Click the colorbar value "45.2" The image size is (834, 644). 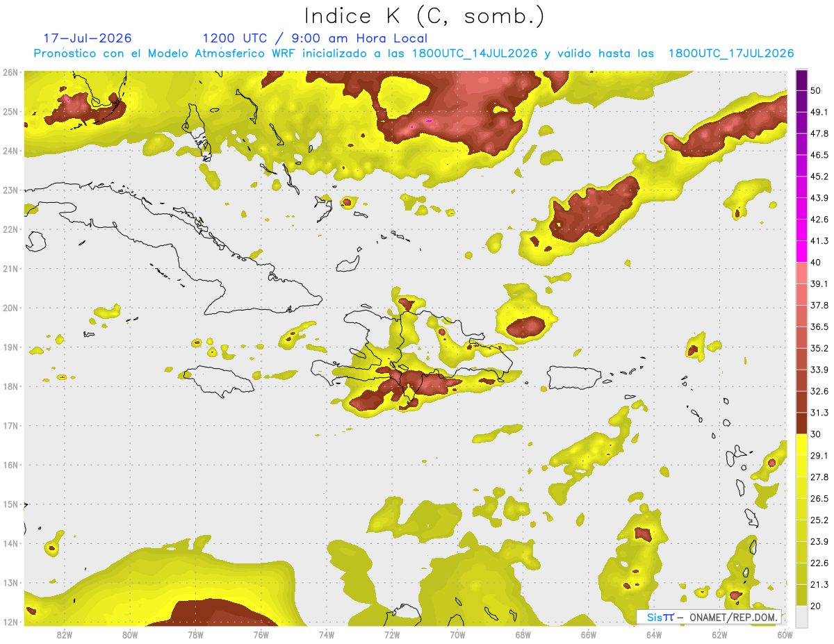(819, 176)
